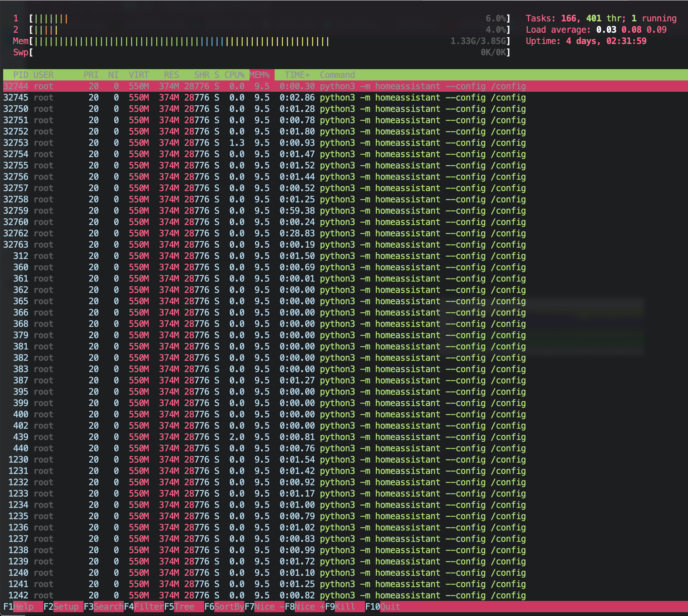The height and width of the screenshot is (616, 688).
Task: Select process row PID 439 with 2.0 CPU
Action: 345,437
